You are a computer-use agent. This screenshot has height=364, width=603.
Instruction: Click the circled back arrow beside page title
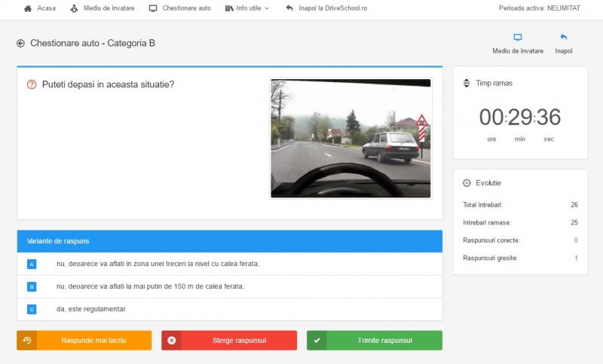pyautogui.click(x=21, y=44)
